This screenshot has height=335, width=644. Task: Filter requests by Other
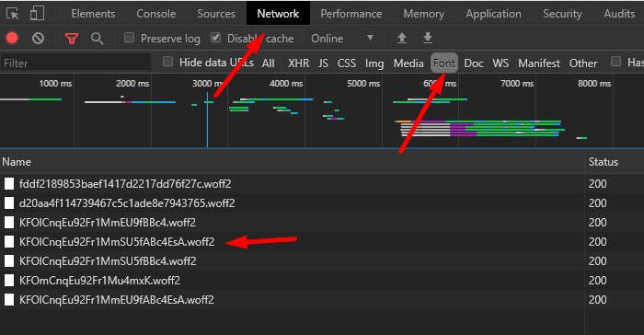pos(583,64)
